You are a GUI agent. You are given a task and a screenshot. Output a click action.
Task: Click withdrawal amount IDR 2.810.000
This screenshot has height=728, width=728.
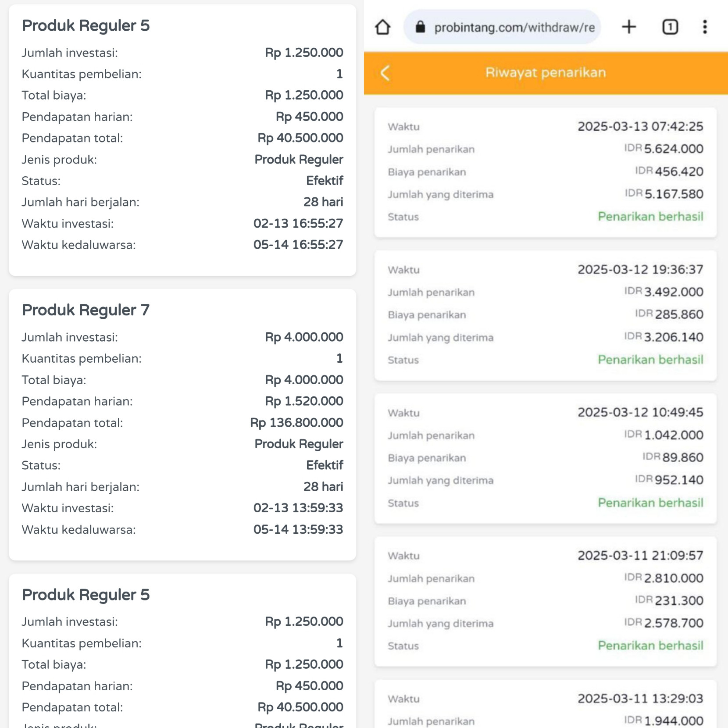(664, 578)
